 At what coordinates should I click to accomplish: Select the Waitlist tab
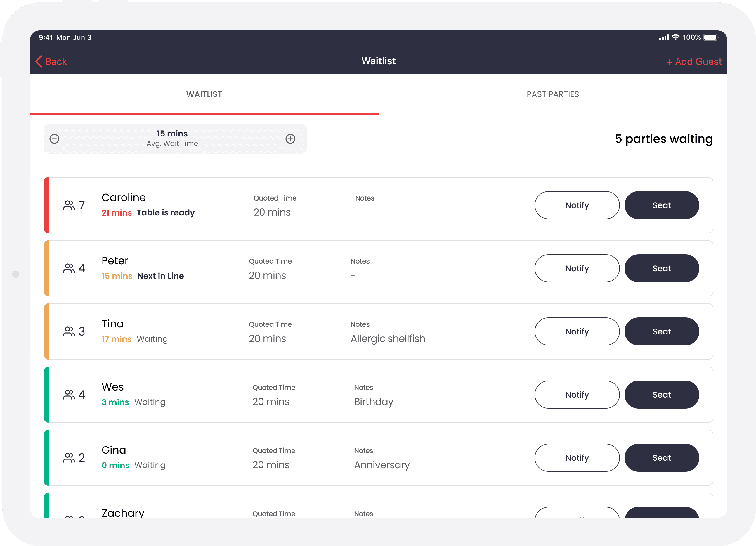coord(204,94)
